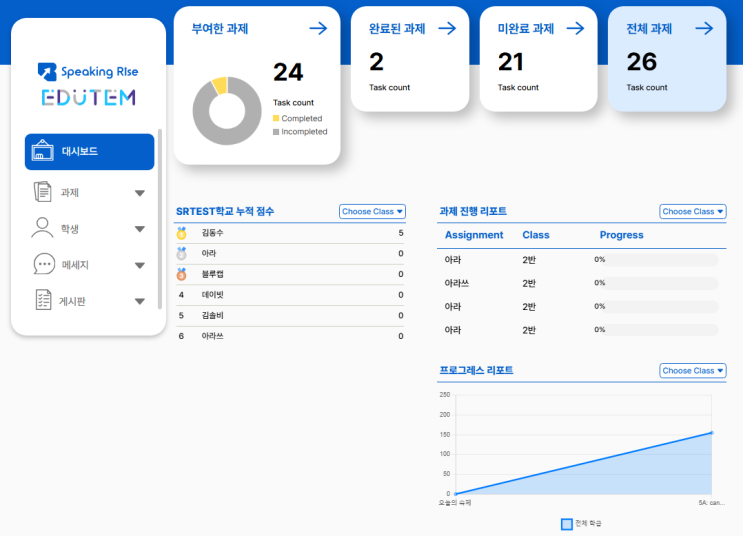This screenshot has height=536, width=743.
Task: Click the EDUTEM logo
Action: point(89,98)
